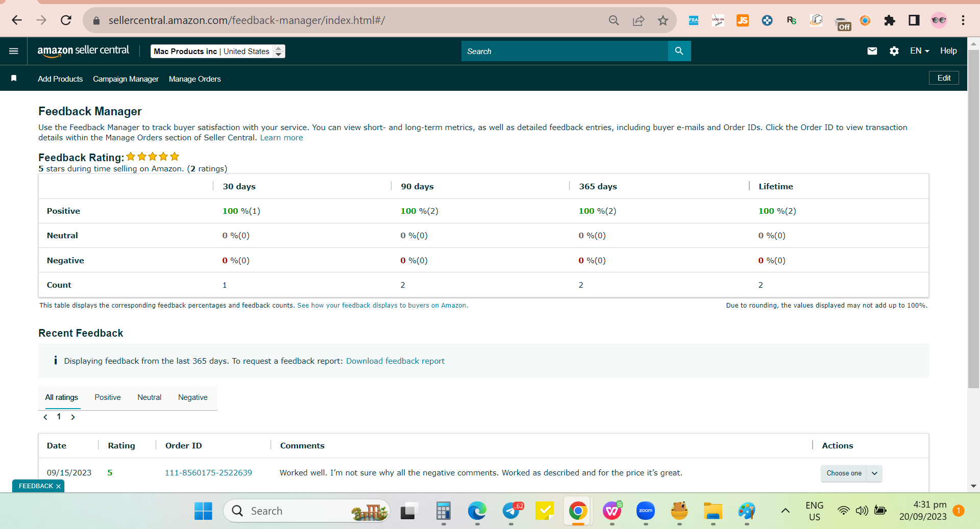Switch to the Negative feedback tab
The height and width of the screenshot is (529, 980).
193,397
